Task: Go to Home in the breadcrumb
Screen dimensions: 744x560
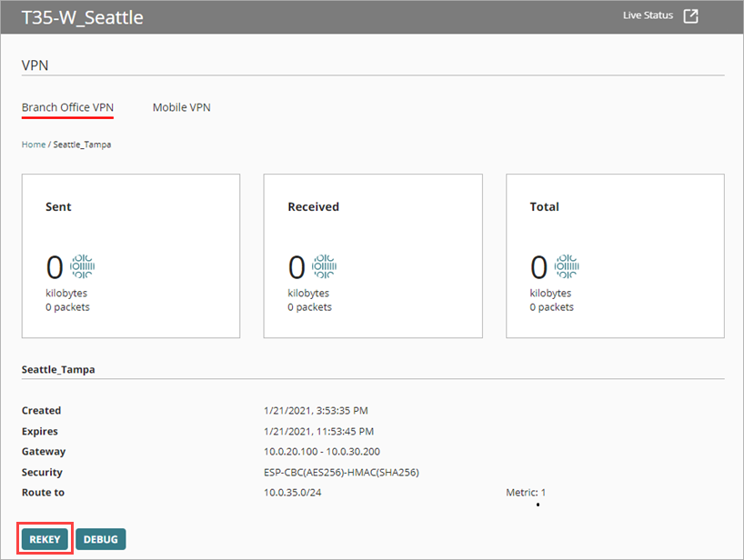Action: click(x=34, y=145)
